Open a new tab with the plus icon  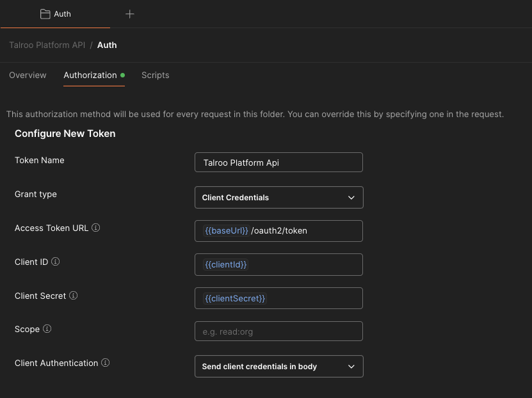coord(129,14)
